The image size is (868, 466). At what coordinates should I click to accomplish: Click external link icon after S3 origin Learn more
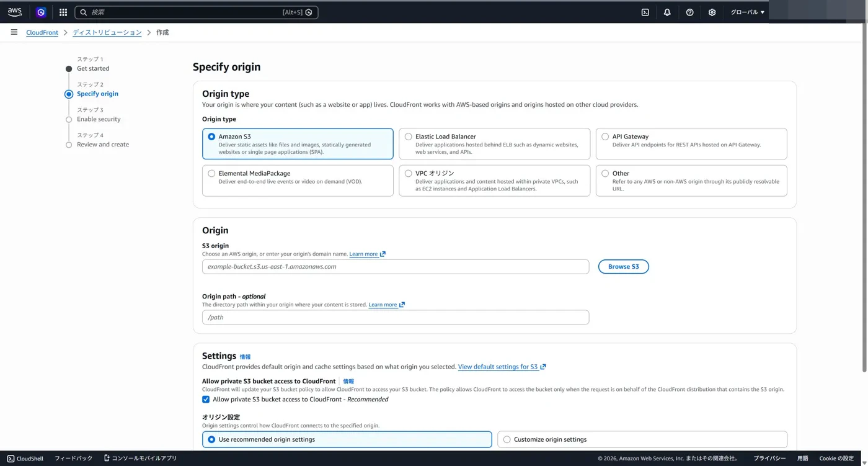[383, 254]
